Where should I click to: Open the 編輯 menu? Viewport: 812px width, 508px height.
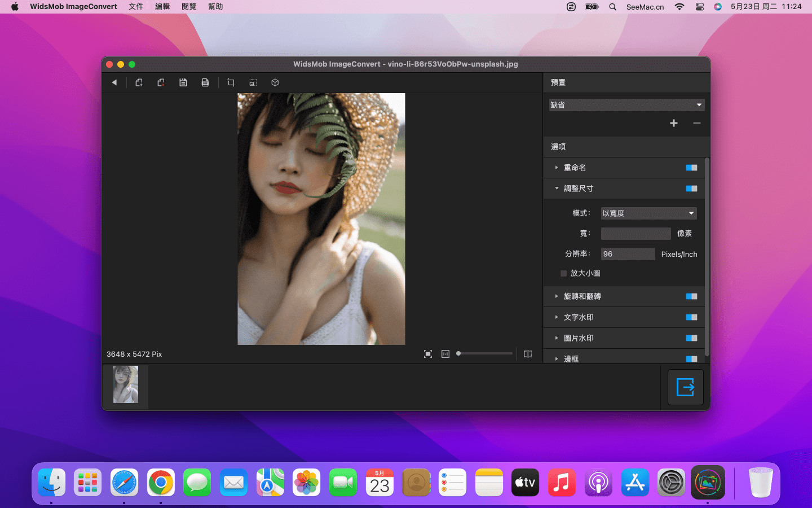pos(162,7)
